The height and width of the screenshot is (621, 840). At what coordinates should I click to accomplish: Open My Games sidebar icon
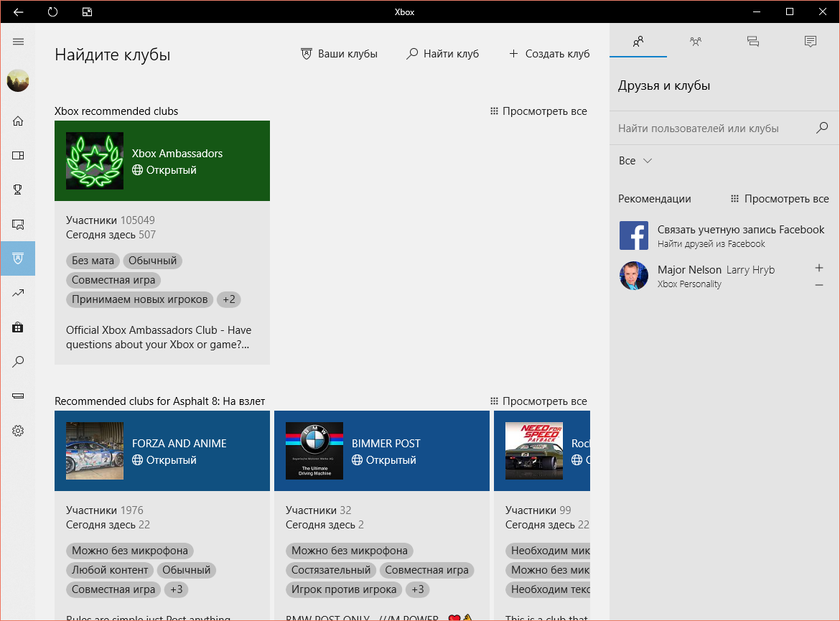tap(18, 155)
